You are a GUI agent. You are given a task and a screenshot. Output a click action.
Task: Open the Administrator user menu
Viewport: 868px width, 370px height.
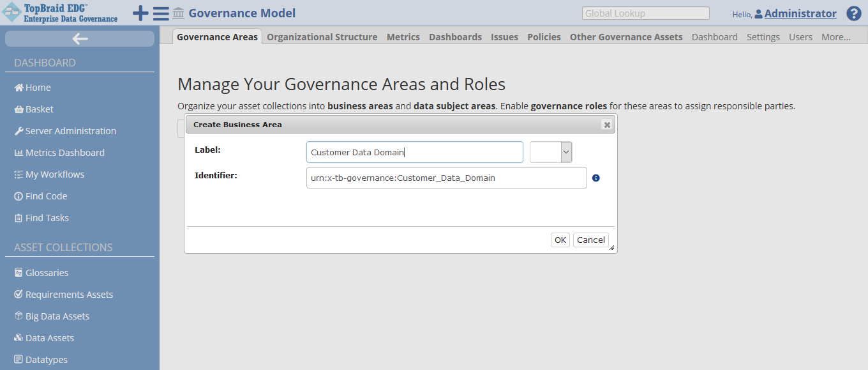point(800,13)
